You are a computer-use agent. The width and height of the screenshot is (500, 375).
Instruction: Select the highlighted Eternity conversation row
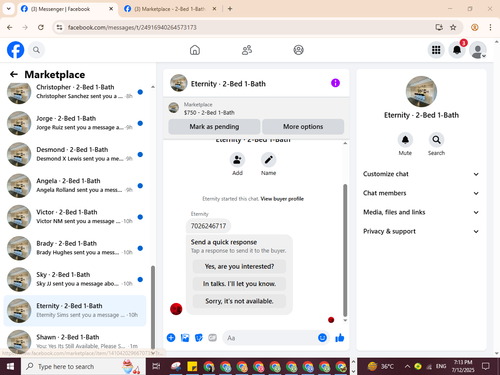pyautogui.click(x=75, y=310)
